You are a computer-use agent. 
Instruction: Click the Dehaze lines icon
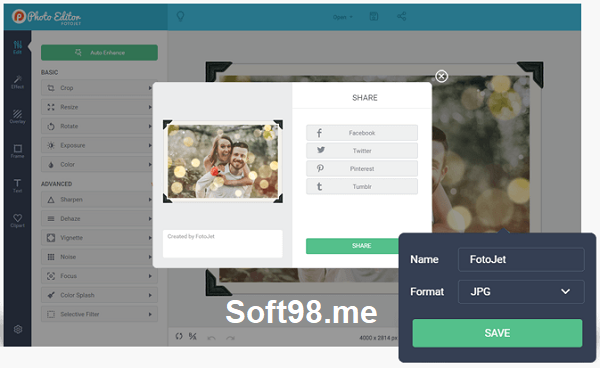51,219
